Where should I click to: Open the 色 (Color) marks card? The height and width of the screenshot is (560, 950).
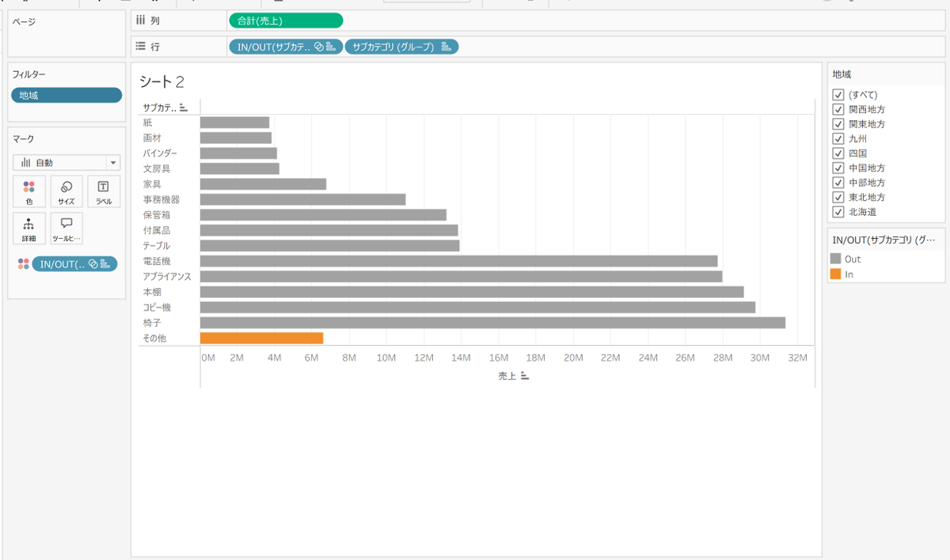pyautogui.click(x=28, y=191)
